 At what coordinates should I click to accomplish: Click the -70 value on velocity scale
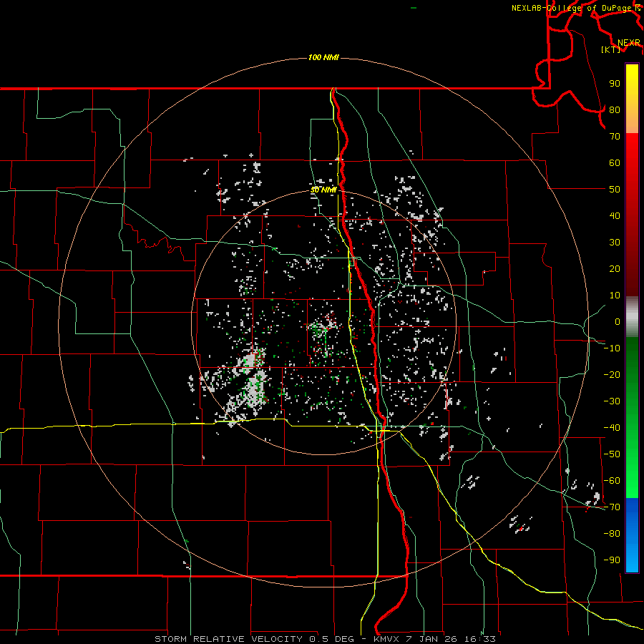pos(612,507)
